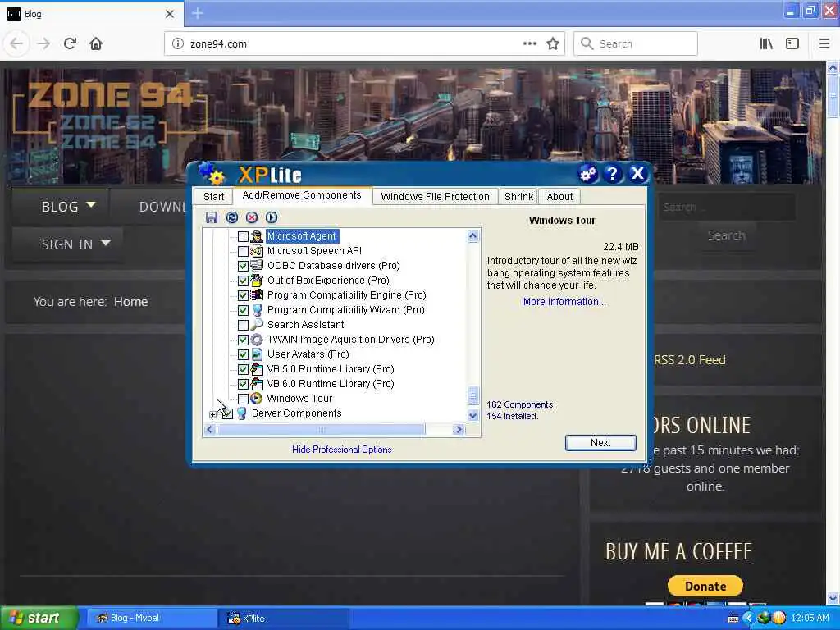This screenshot has width=840, height=630.
Task: Click the horizontal scroll right arrow
Action: 459,430
